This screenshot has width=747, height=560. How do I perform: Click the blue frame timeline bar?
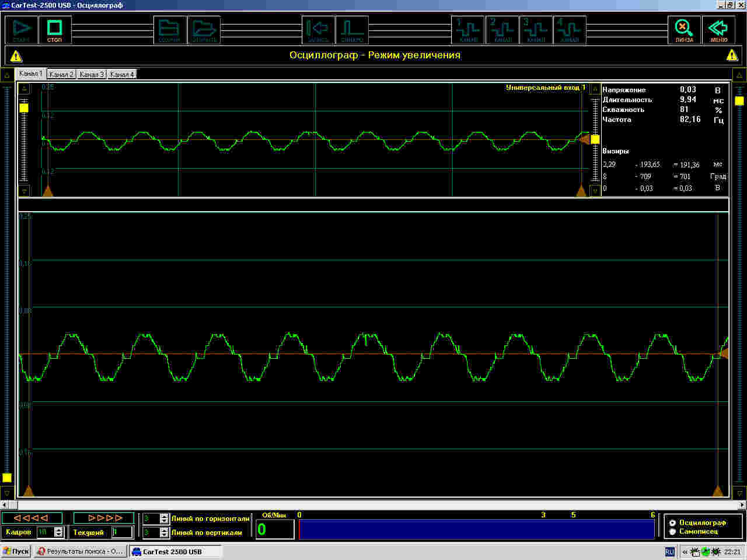tap(477, 529)
